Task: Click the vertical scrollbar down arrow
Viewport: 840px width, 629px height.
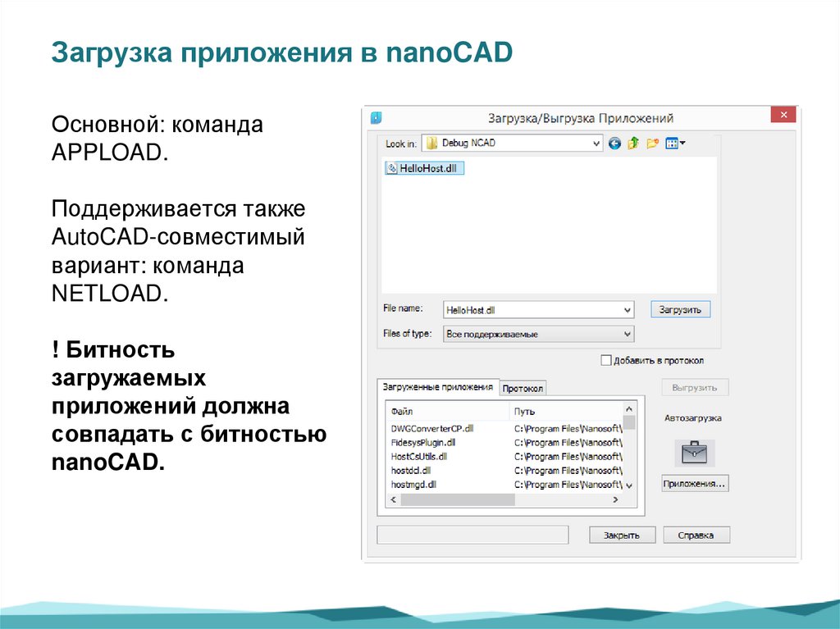Action: click(629, 486)
